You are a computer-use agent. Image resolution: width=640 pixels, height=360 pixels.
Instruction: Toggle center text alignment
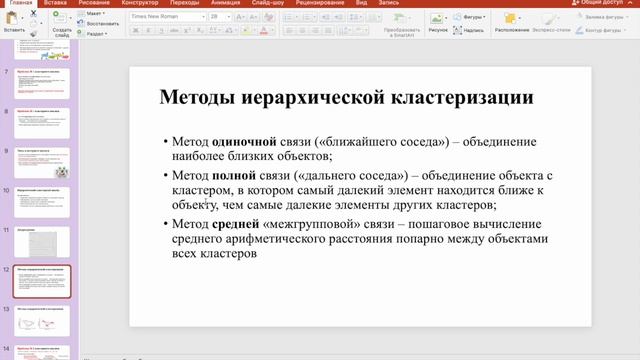[x=302, y=31]
